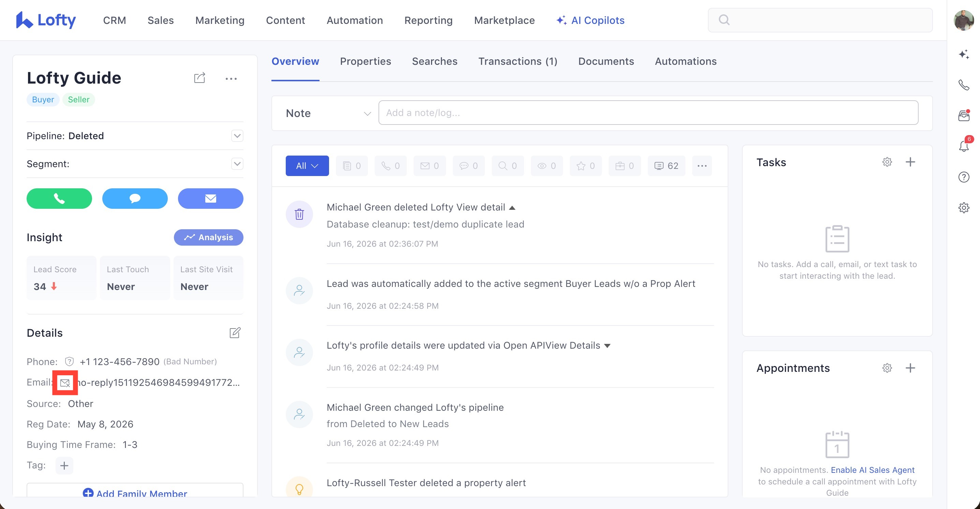This screenshot has height=509, width=980.
Task: Click the Seller tag
Action: click(x=78, y=99)
